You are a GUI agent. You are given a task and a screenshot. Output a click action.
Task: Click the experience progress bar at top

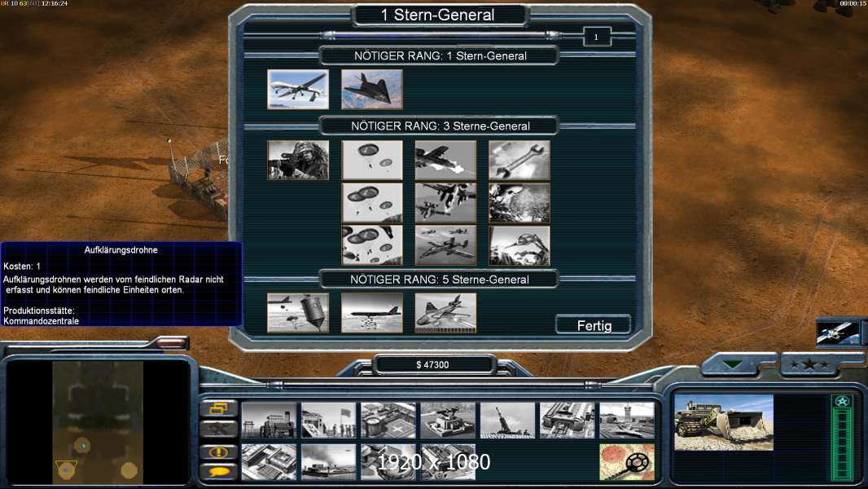click(440, 36)
